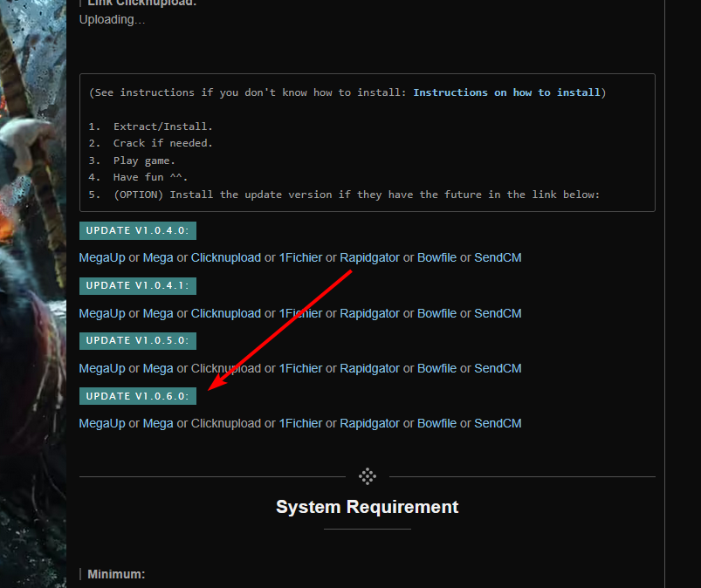Image resolution: width=701 pixels, height=588 pixels.
Task: Click the UPDATE V1.0.6.0 label badge
Action: point(138,396)
